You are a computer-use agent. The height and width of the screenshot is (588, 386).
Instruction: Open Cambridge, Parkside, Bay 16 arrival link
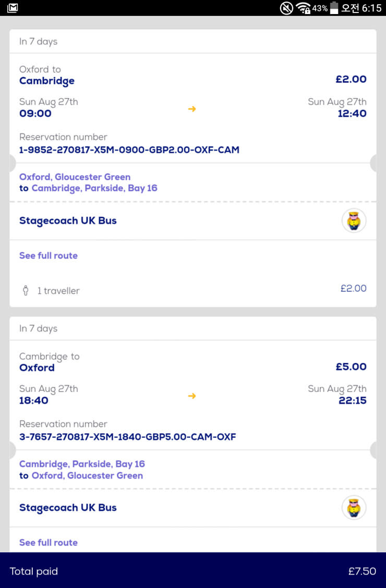pyautogui.click(x=94, y=188)
